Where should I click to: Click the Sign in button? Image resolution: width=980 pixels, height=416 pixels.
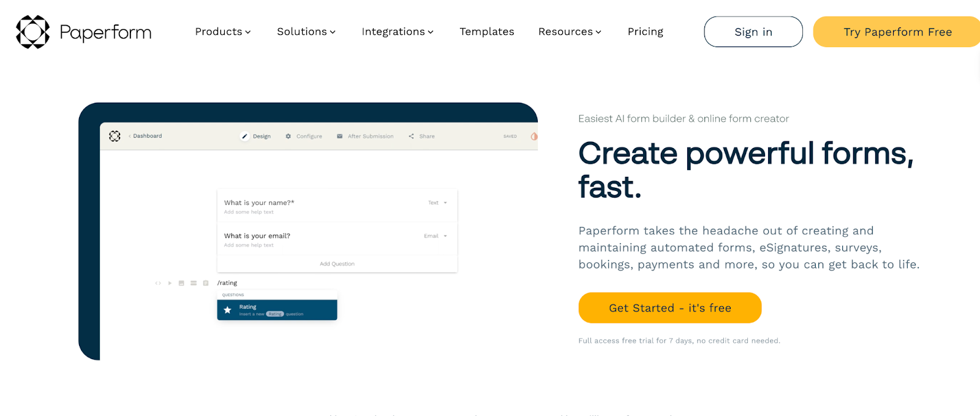coord(753,32)
